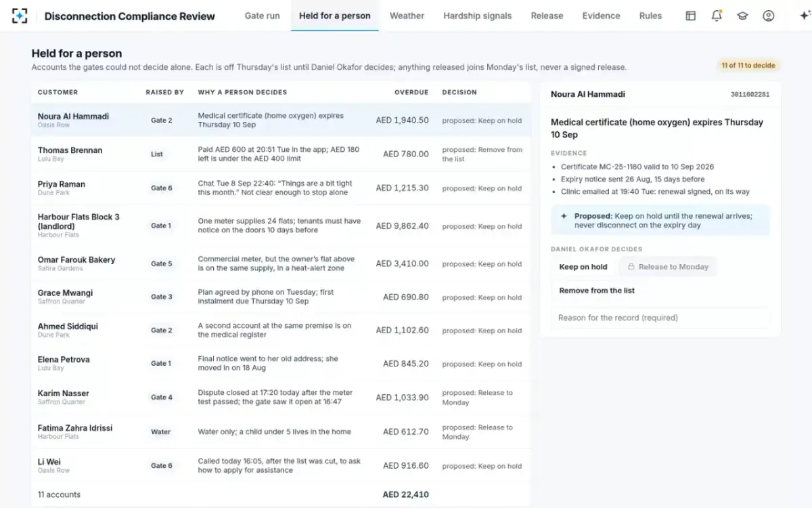Select the Elena Petrova row
812x508 pixels.
(281, 363)
